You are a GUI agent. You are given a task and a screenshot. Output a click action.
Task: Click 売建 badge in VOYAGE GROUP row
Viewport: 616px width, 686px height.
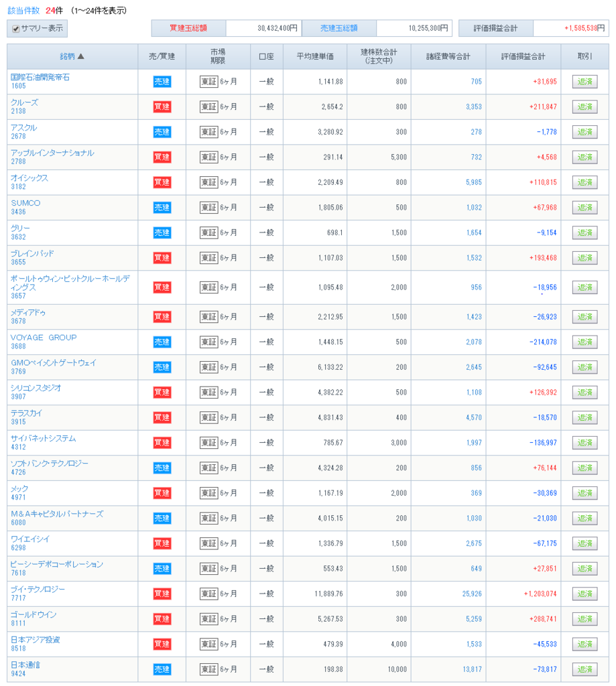(x=162, y=342)
